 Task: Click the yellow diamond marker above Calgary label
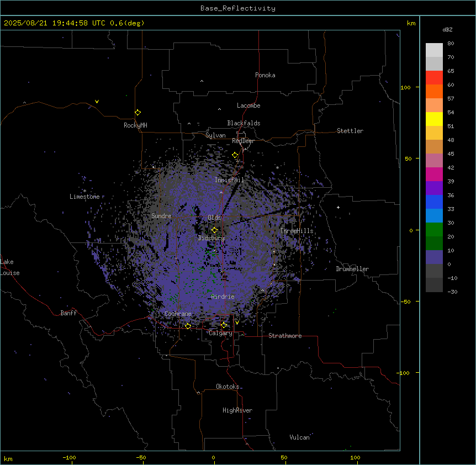pyautogui.click(x=224, y=325)
